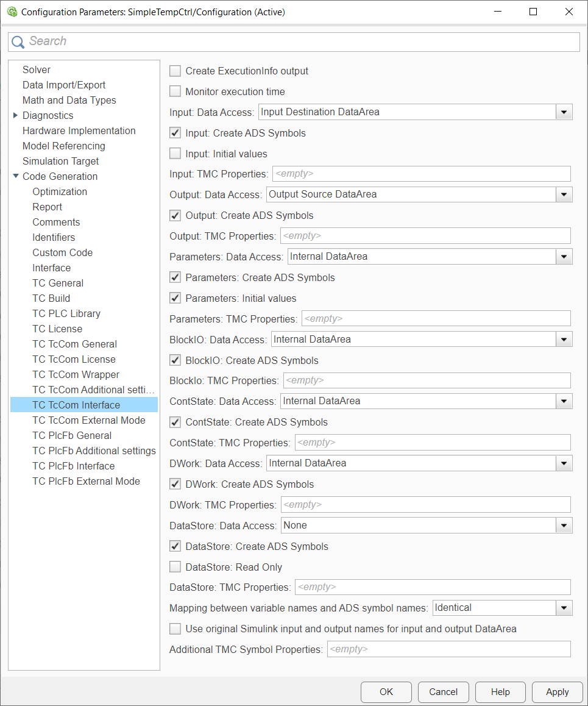Viewport: 588px width, 706px height.
Task: Open the Optimization pane
Action: point(60,192)
